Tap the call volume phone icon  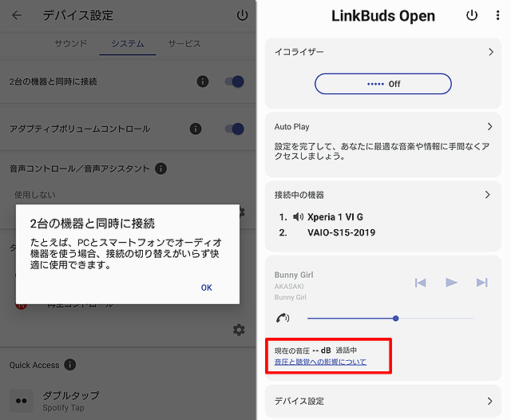coord(283,318)
